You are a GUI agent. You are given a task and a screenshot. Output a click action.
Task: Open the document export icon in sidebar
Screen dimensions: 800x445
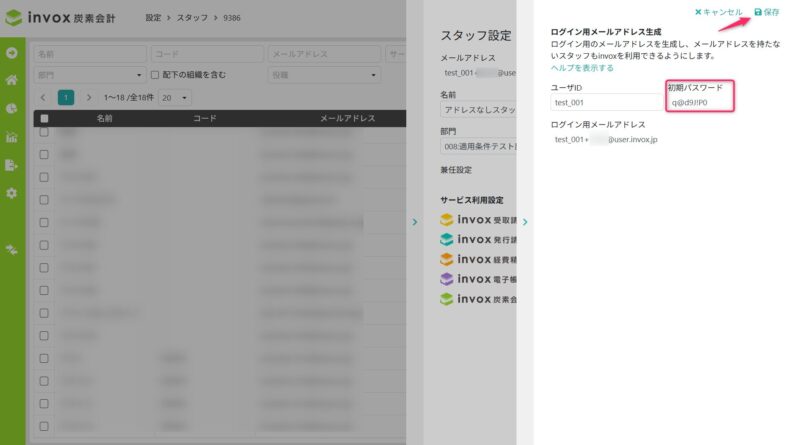(x=11, y=165)
